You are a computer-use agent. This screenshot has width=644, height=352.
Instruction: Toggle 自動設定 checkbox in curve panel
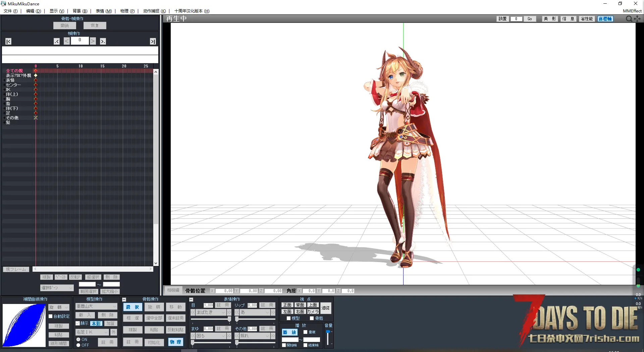click(51, 316)
